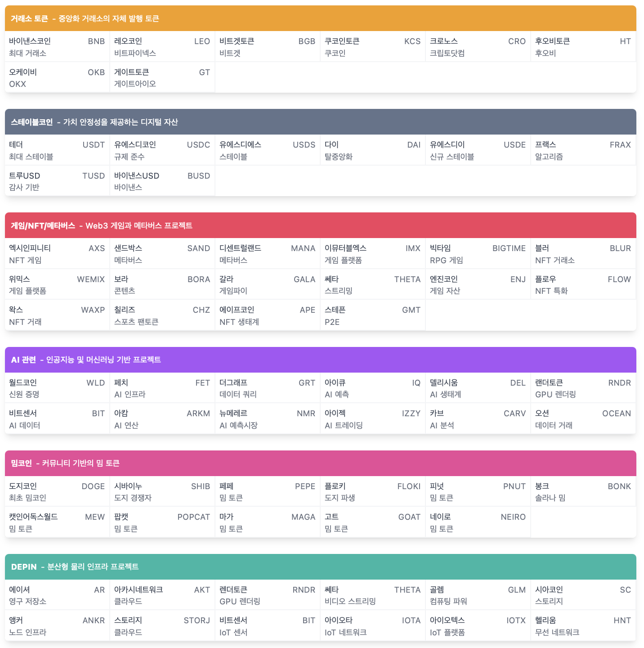Select the 헬리움 HNT wireless network card
This screenshot has height=648, width=644.
click(583, 626)
